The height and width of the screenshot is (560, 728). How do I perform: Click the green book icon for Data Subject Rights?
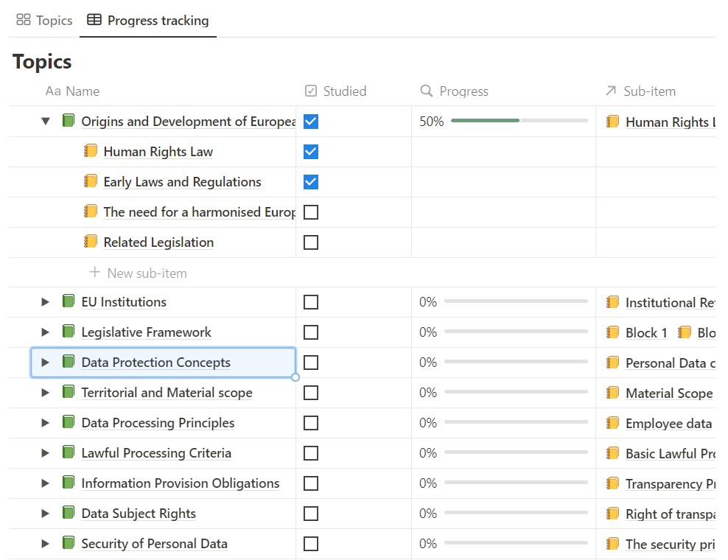(x=69, y=513)
